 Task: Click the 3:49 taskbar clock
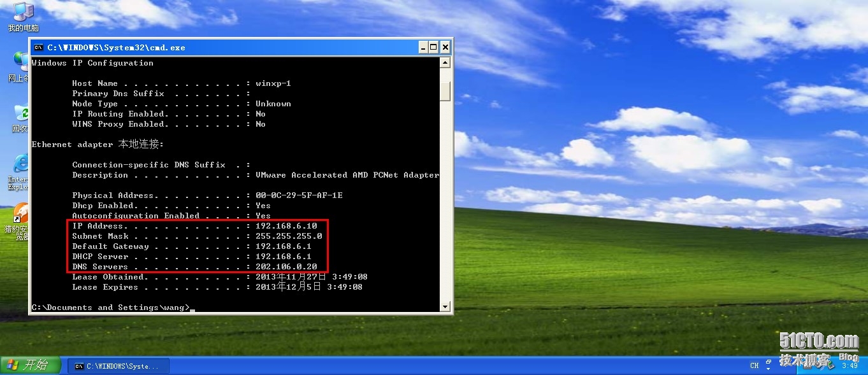coord(850,366)
